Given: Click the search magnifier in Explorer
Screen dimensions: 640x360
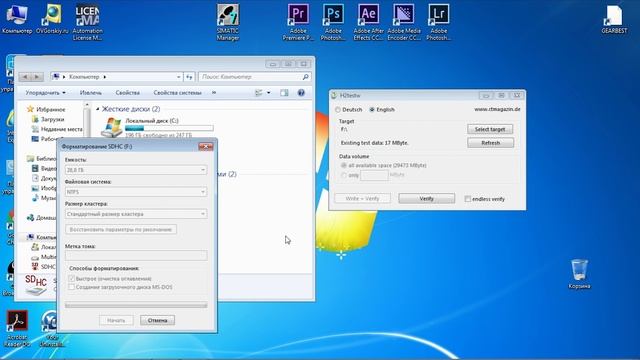Looking at the screenshot, I should (x=305, y=77).
